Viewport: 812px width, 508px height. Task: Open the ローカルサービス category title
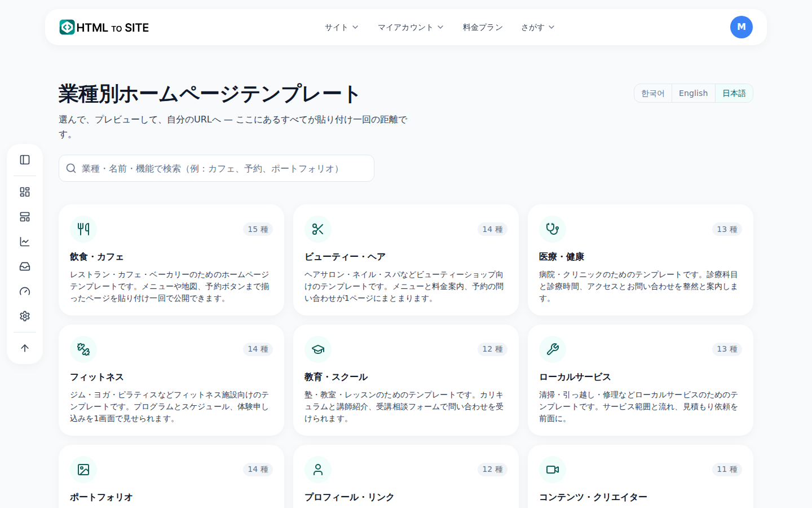pos(575,377)
